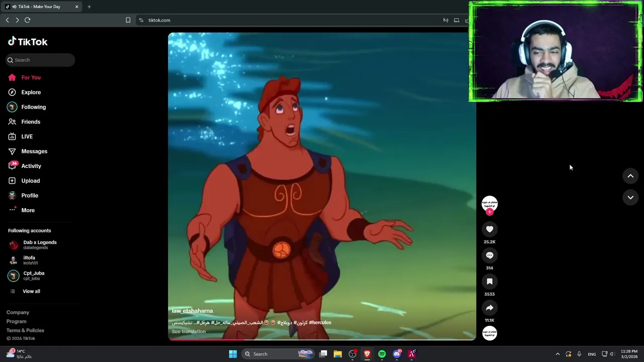The height and width of the screenshot is (362, 644).
Task: Click View all following accounts
Action: (31, 291)
